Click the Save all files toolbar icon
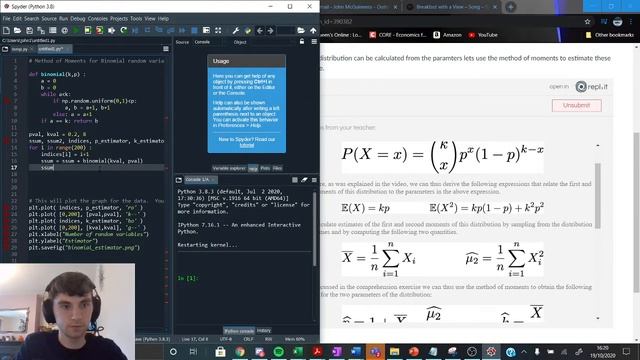The width and height of the screenshot is (640, 360). (x=41, y=30)
